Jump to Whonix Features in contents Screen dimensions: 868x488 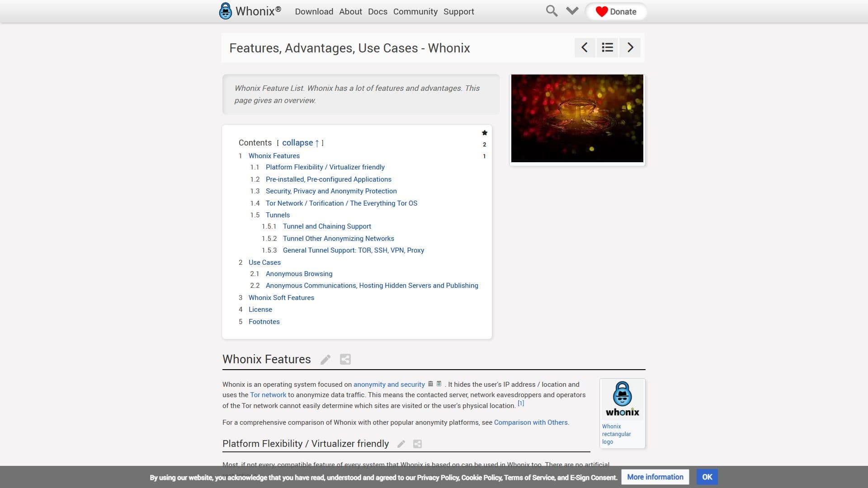(274, 156)
